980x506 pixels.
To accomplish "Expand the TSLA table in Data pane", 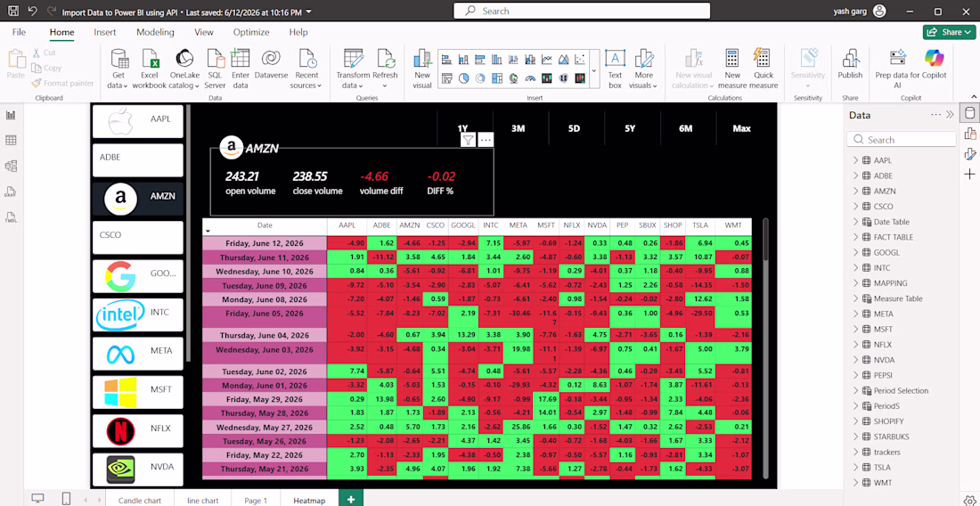I will [856, 468].
